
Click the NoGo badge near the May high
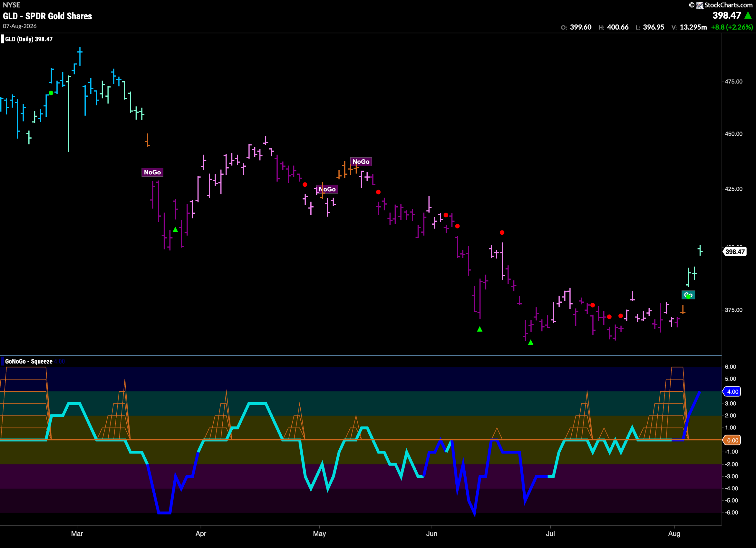[x=361, y=162]
